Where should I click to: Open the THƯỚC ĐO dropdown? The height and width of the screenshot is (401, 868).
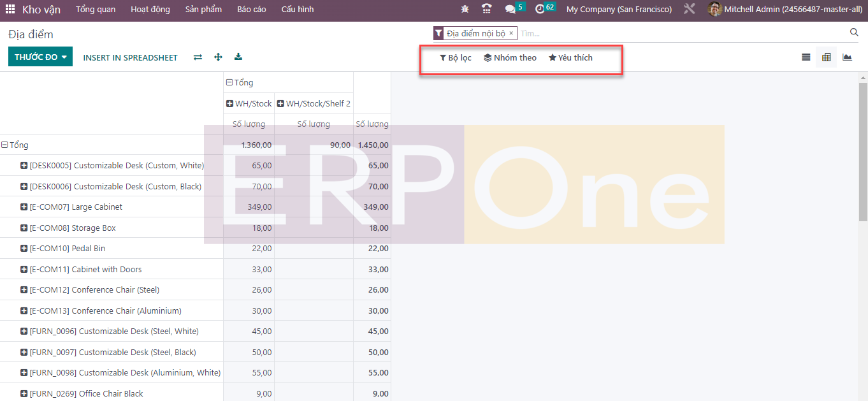(x=40, y=57)
